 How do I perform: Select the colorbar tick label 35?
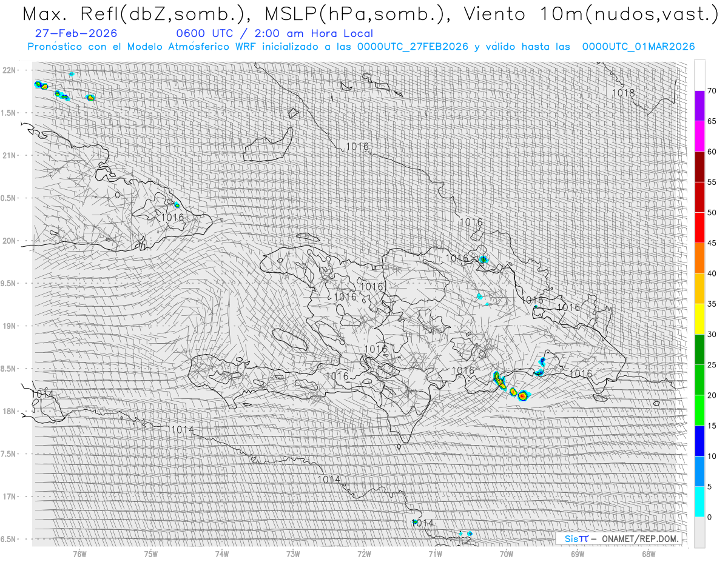pyautogui.click(x=712, y=304)
